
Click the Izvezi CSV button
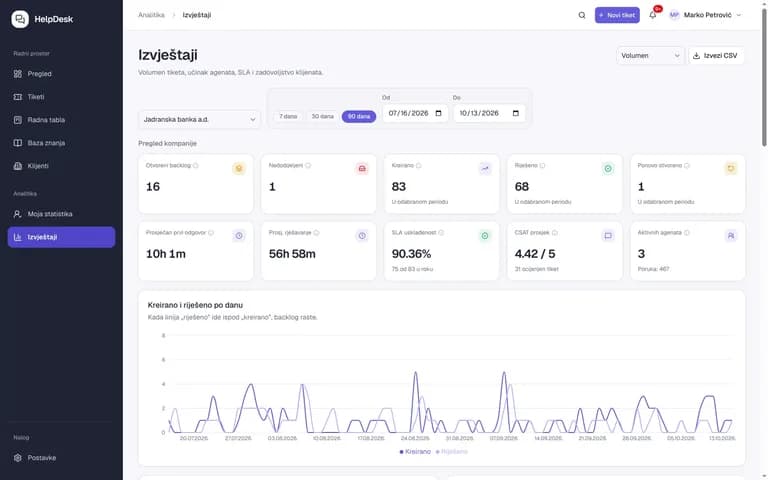pos(717,56)
